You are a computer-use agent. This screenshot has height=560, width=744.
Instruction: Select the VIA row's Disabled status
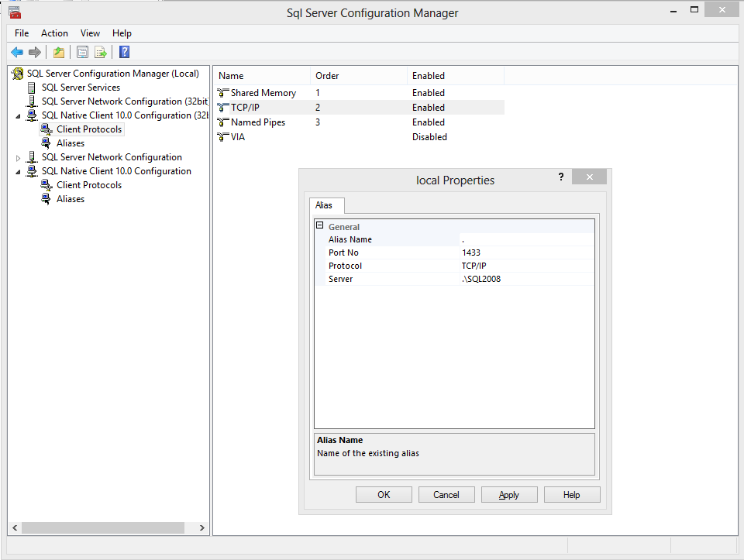click(429, 137)
